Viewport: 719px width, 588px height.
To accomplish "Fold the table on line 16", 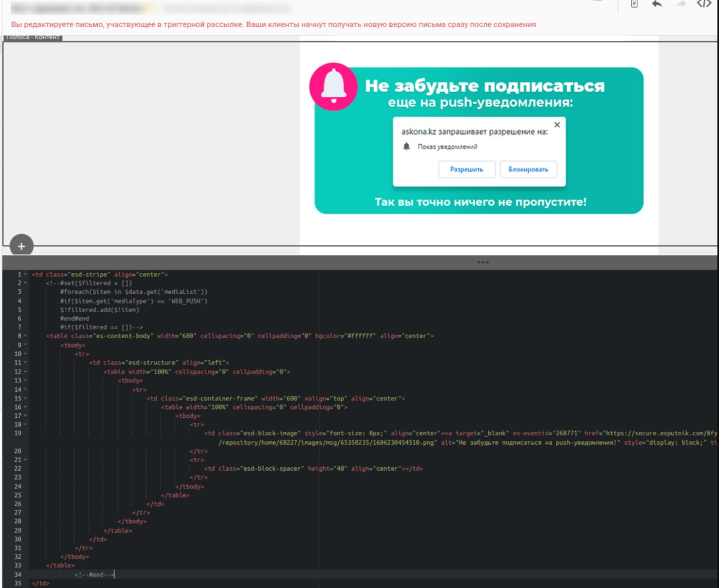I will click(x=25, y=407).
